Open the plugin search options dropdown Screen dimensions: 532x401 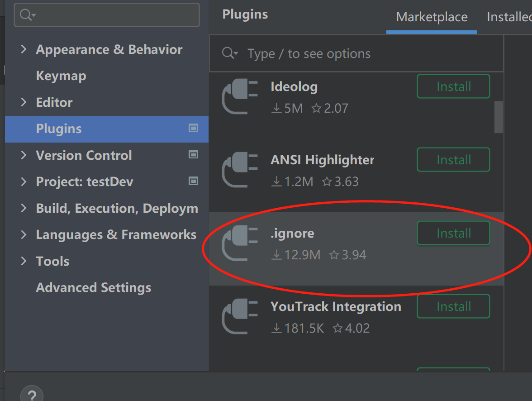(230, 54)
